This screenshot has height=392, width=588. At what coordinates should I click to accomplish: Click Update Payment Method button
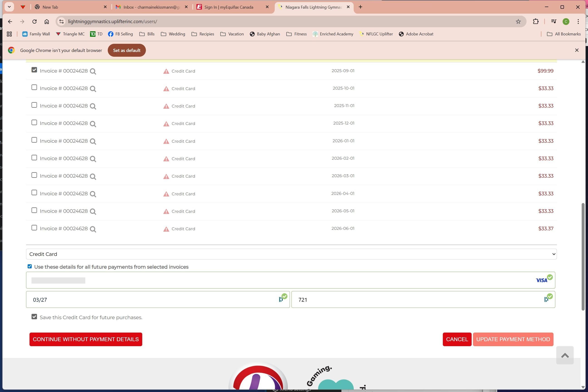(x=513, y=339)
